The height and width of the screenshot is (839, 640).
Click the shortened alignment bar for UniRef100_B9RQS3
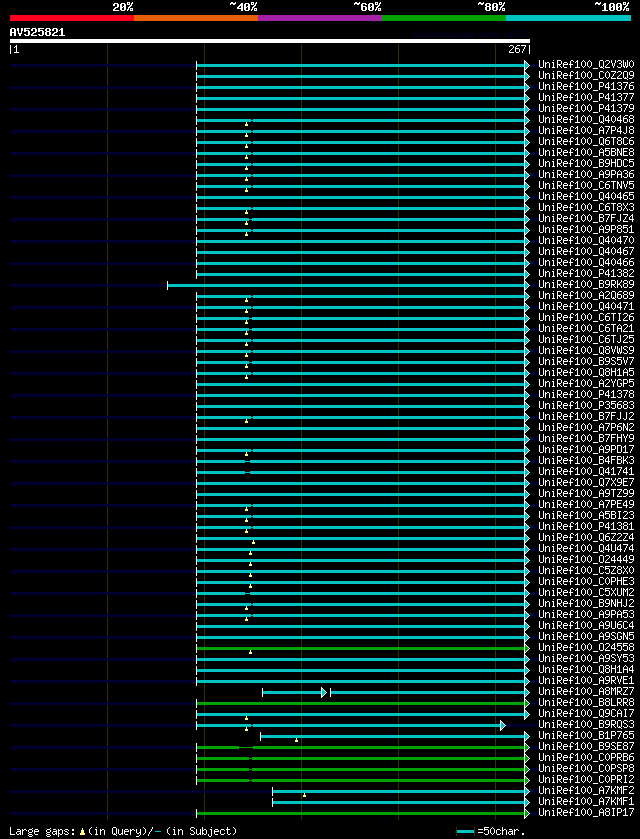(x=350, y=725)
